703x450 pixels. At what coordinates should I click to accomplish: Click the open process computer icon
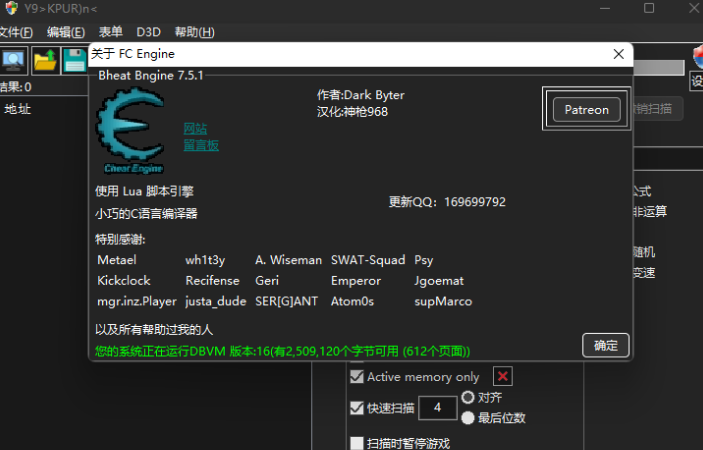point(14,61)
